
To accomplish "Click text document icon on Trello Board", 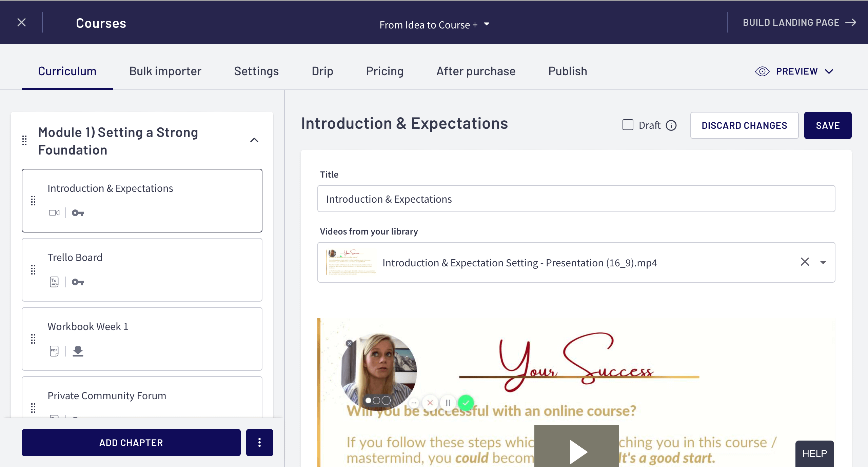I will pos(54,282).
